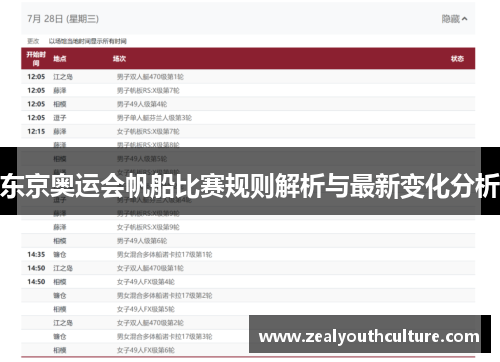Select event 男子49人级第4轮
Screen dimensions: 500x362
tap(142, 104)
